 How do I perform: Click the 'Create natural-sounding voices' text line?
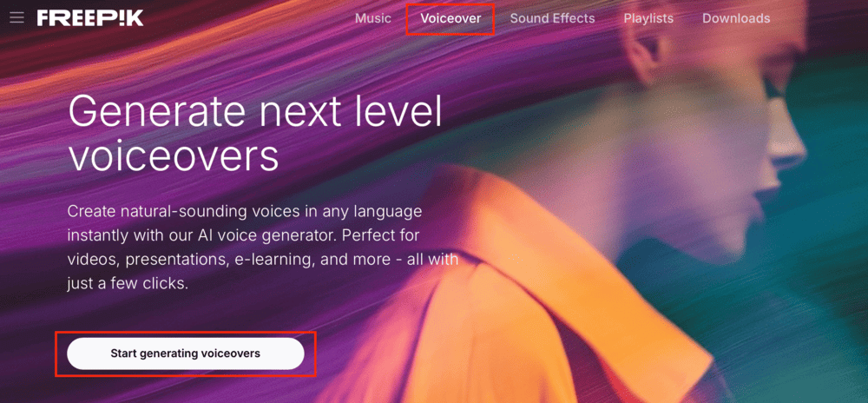[x=244, y=211]
